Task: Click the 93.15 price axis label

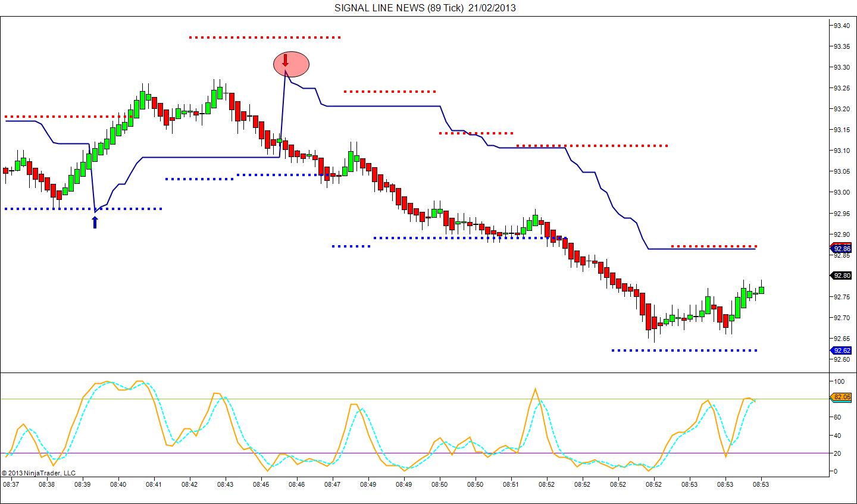Action: click(842, 130)
